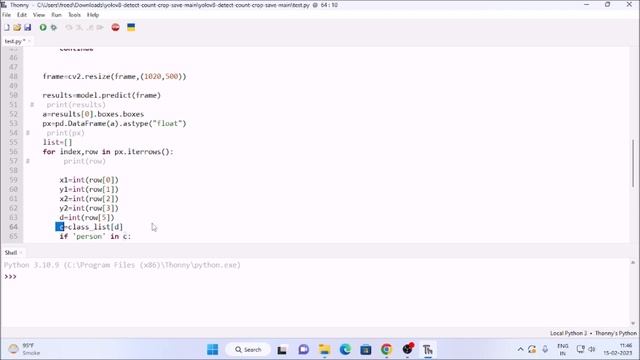Open Microsoft Store from the taskbar
The width and height of the screenshot is (640, 360).
[366, 349]
